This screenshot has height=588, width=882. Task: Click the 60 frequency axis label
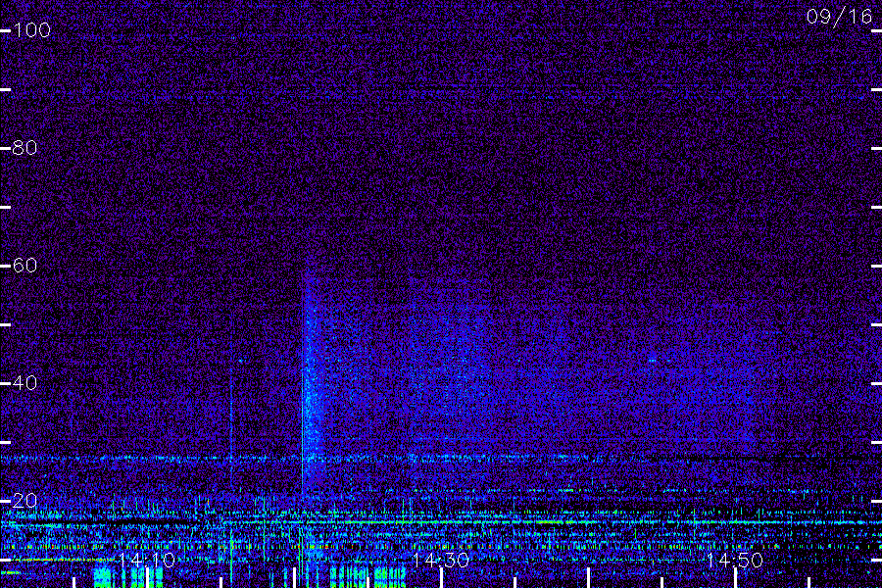pyautogui.click(x=25, y=265)
